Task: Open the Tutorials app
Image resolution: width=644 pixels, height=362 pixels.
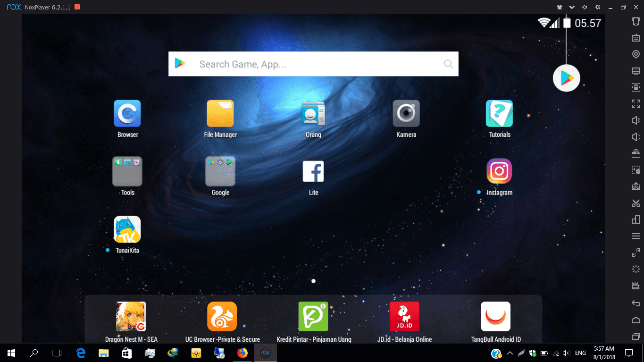Action: 499,114
